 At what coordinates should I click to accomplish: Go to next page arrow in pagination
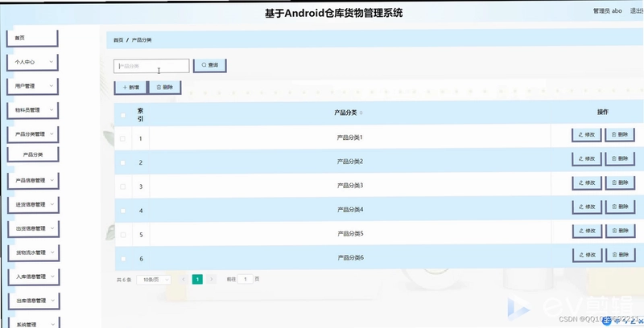(x=211, y=279)
